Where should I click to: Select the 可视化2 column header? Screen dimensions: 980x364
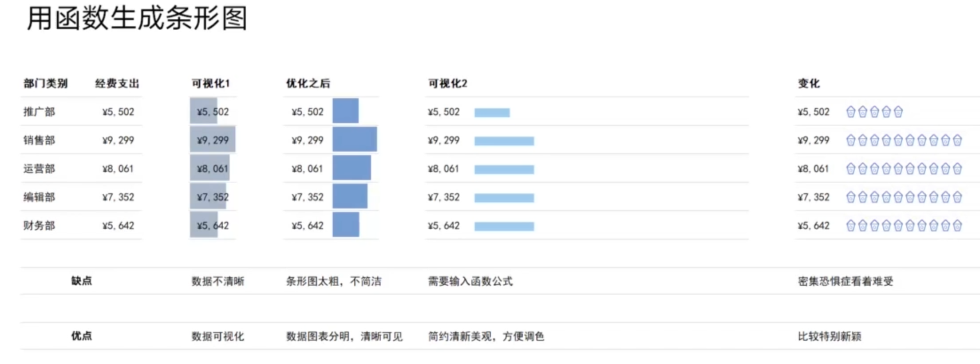[447, 83]
